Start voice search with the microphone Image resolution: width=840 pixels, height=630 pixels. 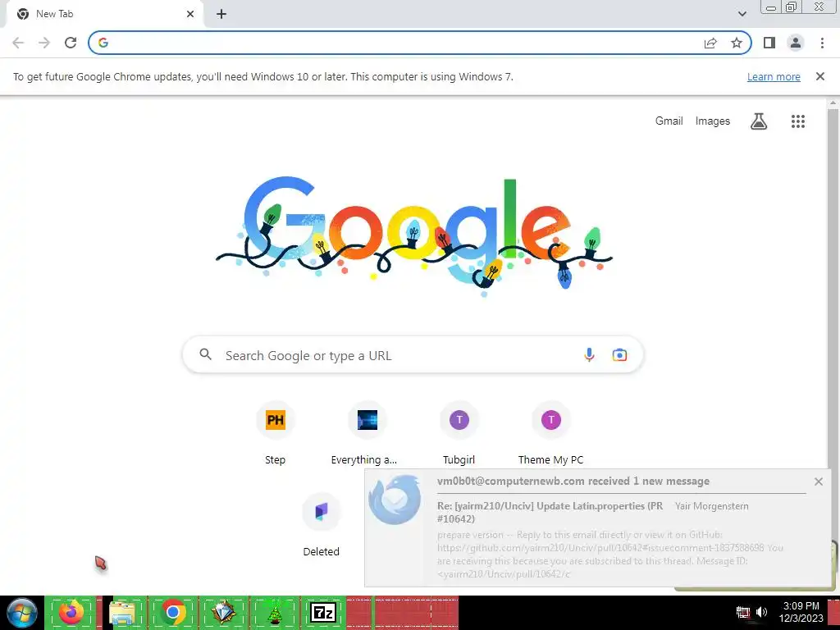pos(589,354)
